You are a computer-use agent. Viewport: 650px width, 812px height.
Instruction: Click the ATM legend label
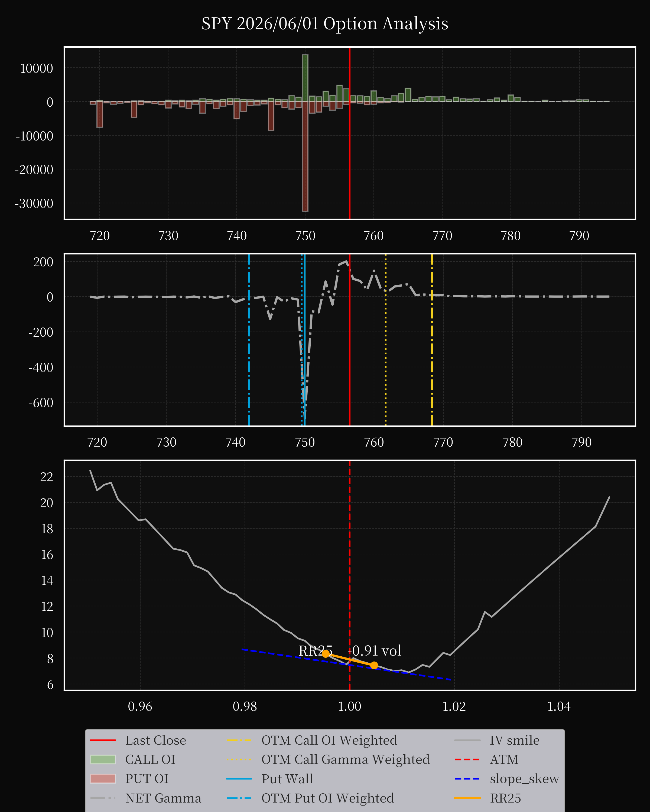tap(504, 759)
